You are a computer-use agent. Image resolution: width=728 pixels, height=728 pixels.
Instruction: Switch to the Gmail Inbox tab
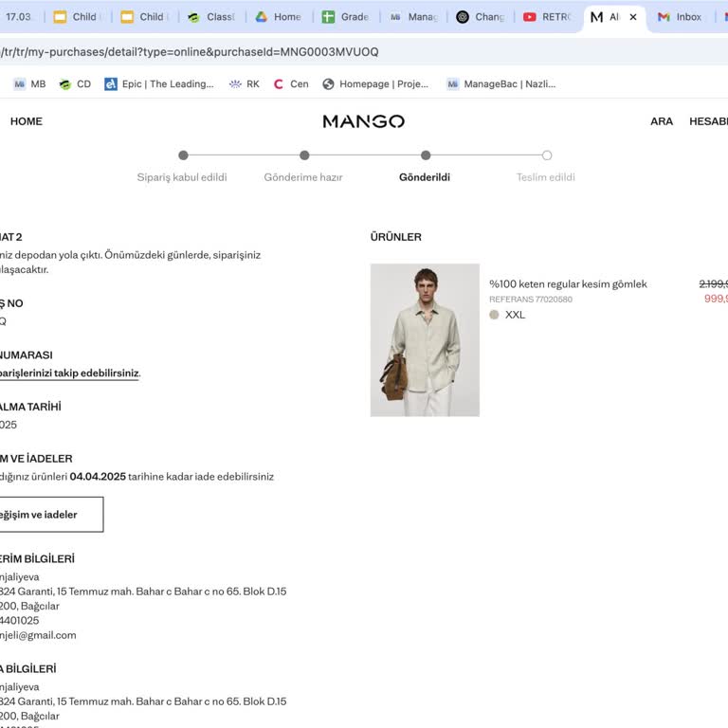(680, 17)
